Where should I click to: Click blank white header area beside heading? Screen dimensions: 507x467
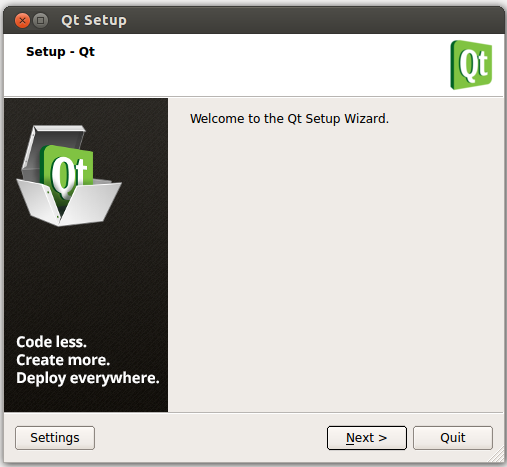coord(267,65)
